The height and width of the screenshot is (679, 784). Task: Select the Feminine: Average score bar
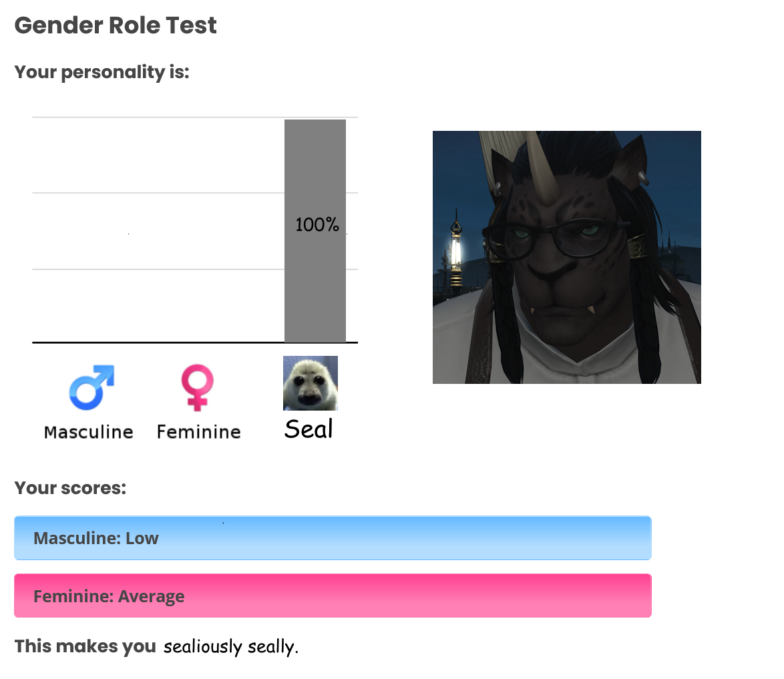pos(333,596)
